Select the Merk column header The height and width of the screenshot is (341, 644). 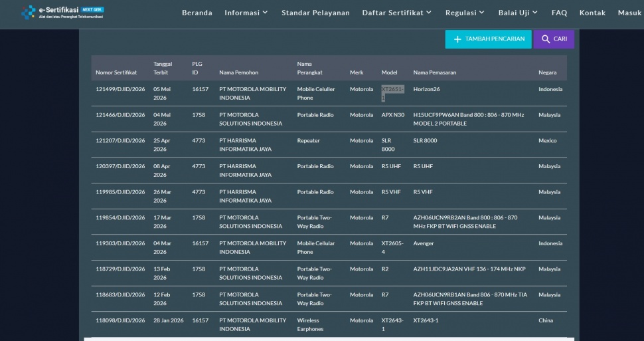[357, 72]
